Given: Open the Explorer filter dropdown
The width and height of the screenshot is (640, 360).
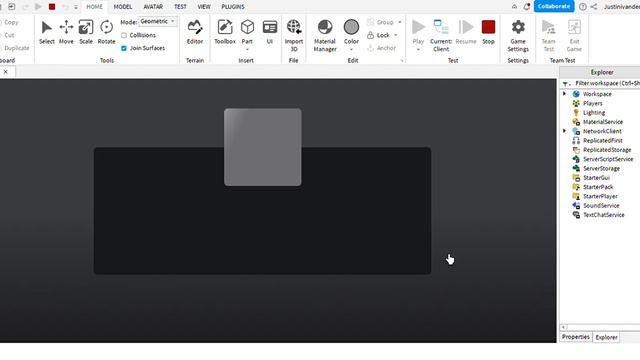Looking at the screenshot, I should pyautogui.click(x=567, y=83).
